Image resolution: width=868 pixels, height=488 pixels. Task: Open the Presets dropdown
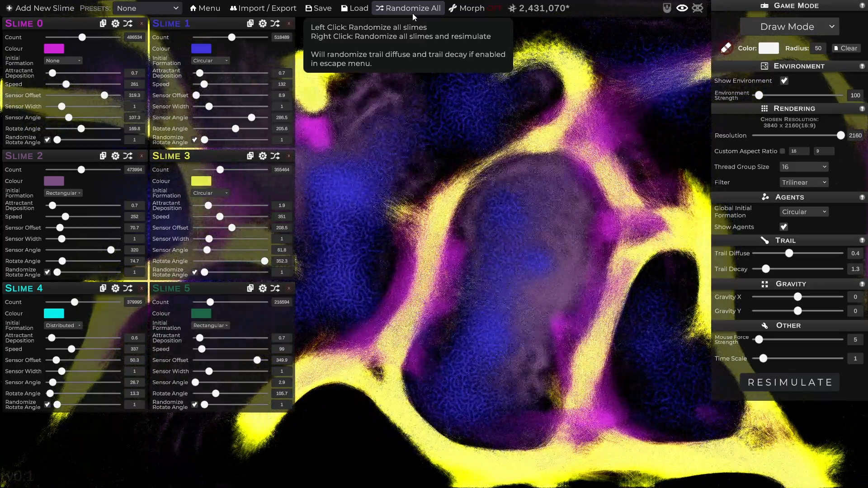point(147,8)
